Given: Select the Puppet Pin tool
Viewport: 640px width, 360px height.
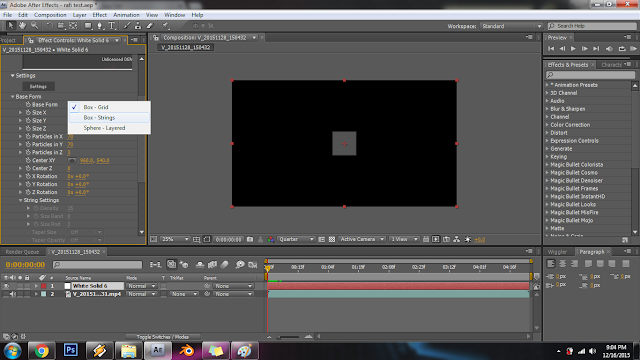Looking at the screenshot, I should [x=165, y=26].
